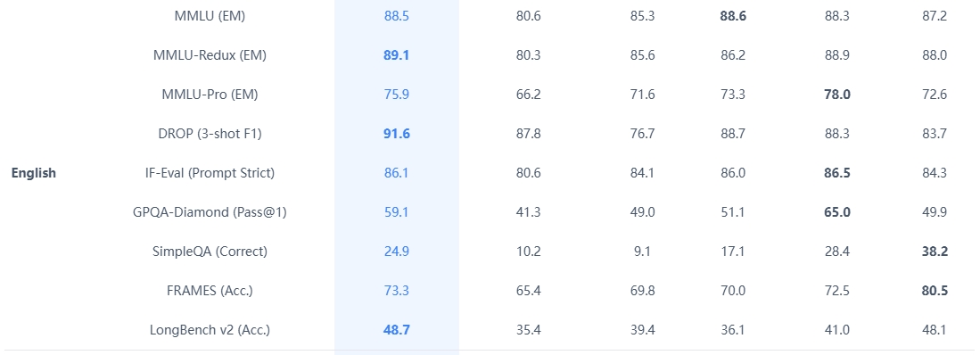Select highlighted 88.5 MMLU score
This screenshot has height=355, width=980.
point(396,16)
